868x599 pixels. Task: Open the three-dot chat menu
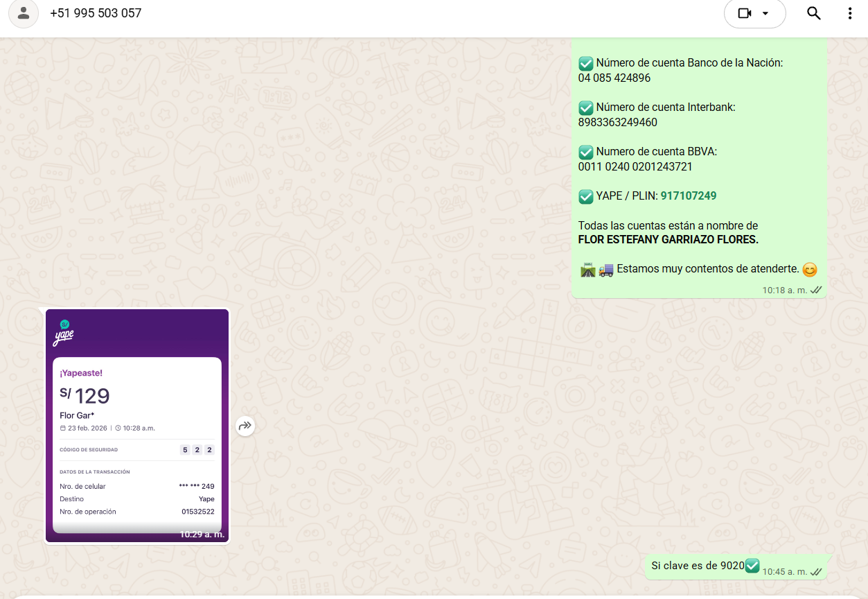[850, 13]
